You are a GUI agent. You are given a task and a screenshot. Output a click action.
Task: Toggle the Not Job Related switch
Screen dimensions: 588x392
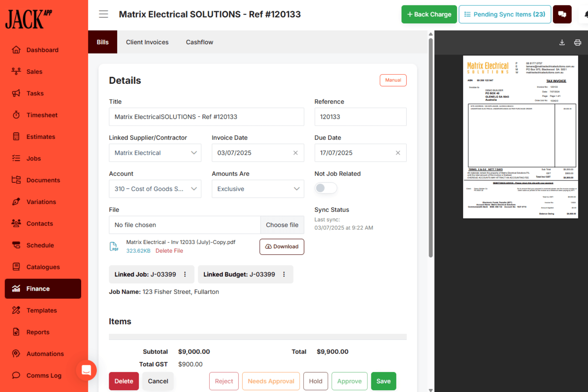point(325,188)
